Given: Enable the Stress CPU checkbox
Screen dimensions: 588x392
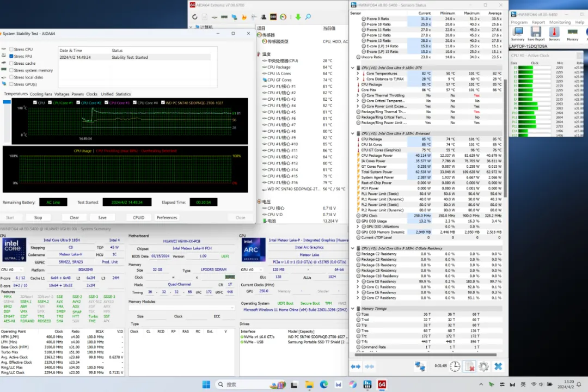Looking at the screenshot, I should (11, 50).
